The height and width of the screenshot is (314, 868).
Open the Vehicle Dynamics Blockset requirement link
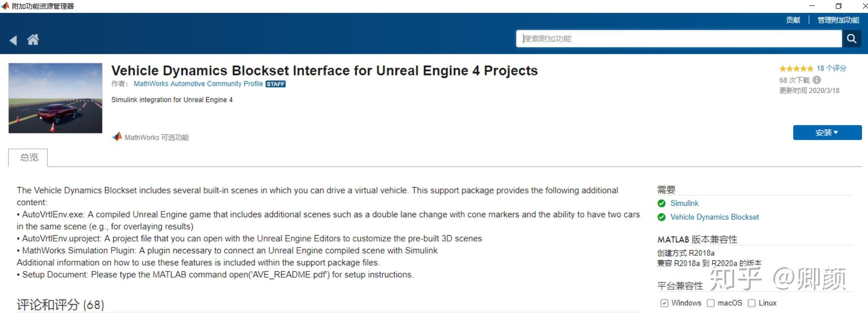[714, 217]
